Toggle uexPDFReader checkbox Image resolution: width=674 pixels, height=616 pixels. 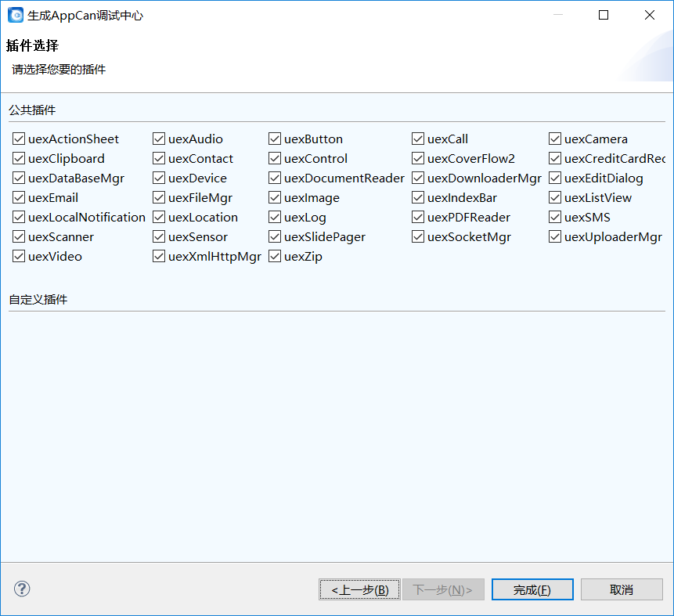click(418, 217)
